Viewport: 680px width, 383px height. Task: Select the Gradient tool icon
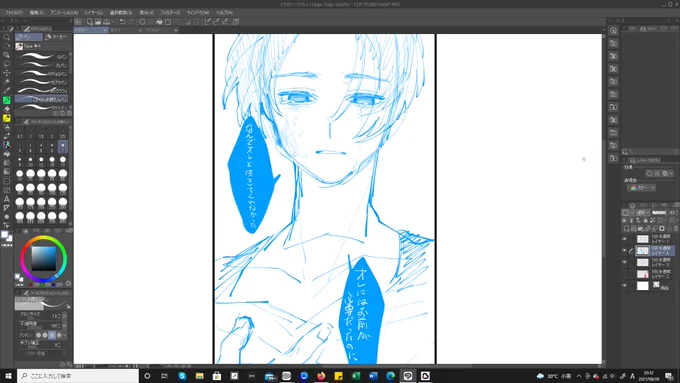[x=7, y=172]
